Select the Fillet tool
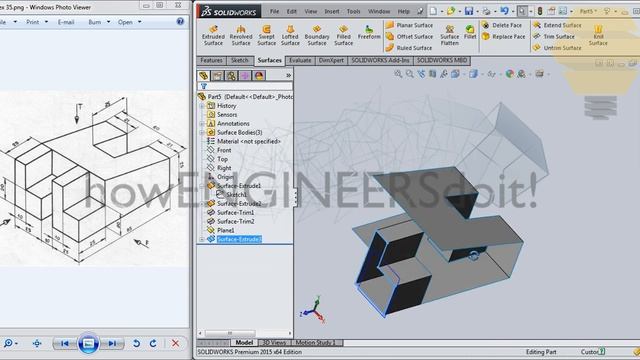Viewport: 640px width, 360px height. (470, 32)
